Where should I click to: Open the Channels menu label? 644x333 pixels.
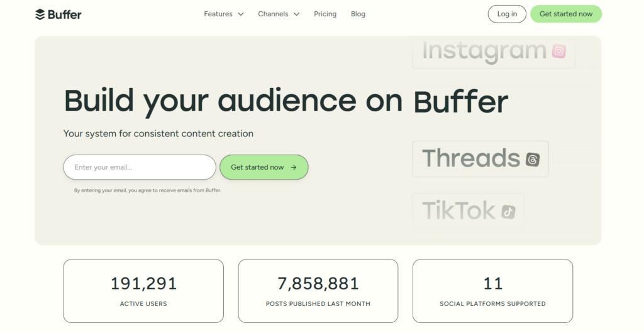[273, 14]
